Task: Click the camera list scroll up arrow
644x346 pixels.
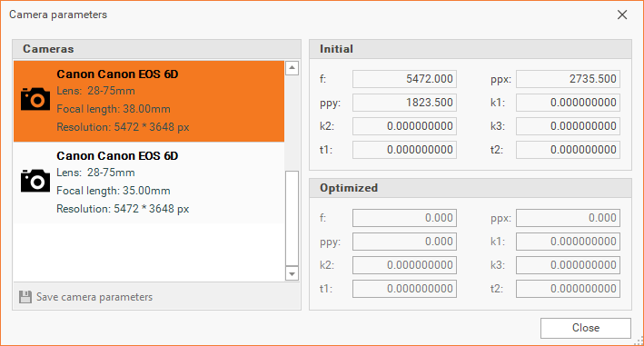Action: (292, 68)
